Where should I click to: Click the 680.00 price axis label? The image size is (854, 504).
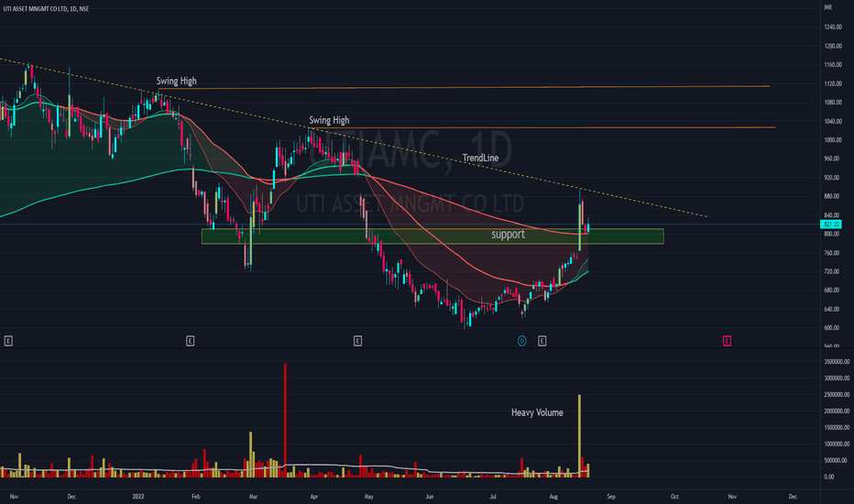[832, 290]
